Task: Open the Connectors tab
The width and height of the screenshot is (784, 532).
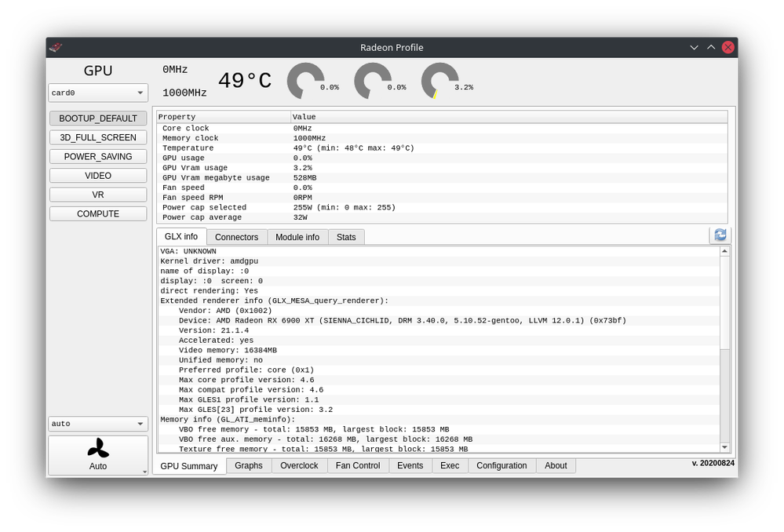Action: click(x=236, y=237)
